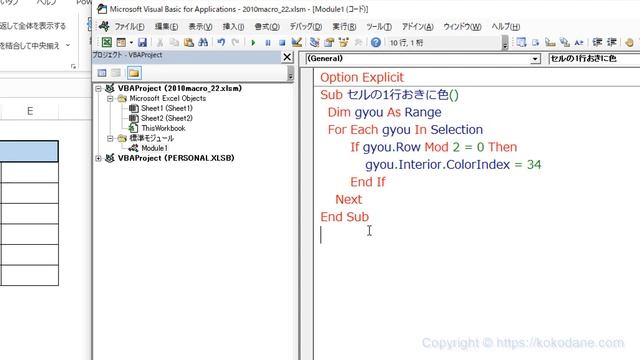The image size is (640, 360).
Task: Select ThisWorkbook in project tree
Action: click(x=163, y=128)
